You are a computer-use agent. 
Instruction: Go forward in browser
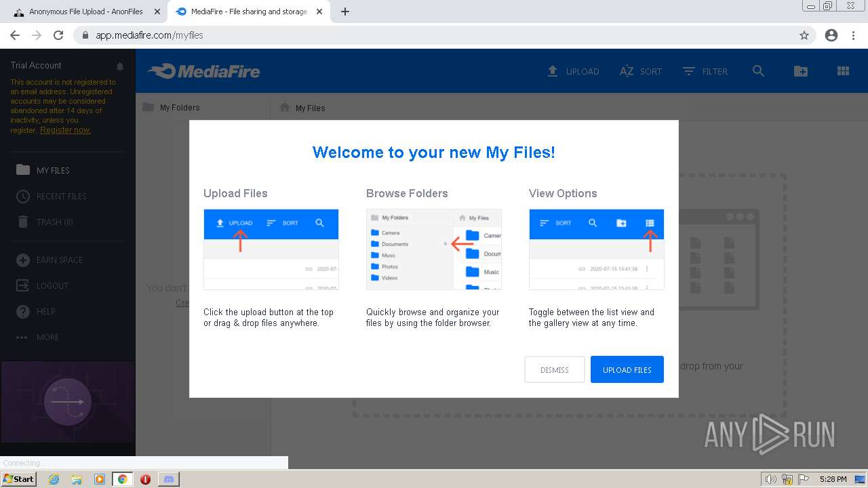(37, 35)
